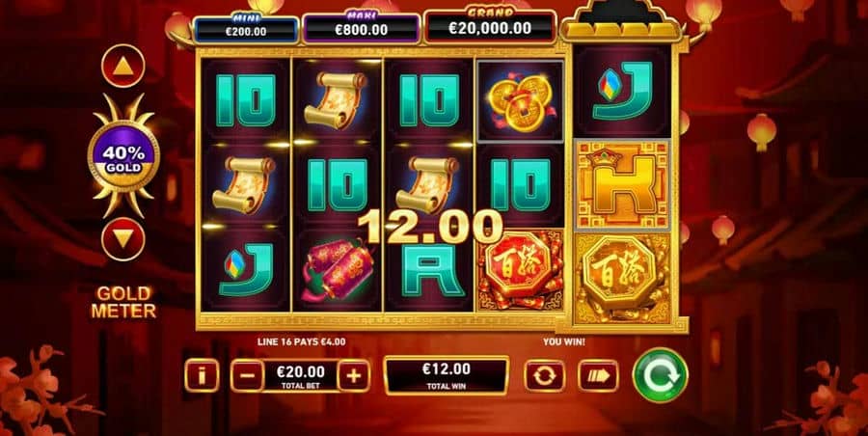Toggle the autoplay loop button

(544, 375)
